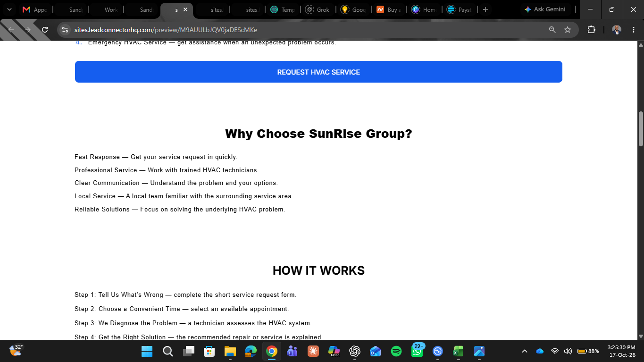Bookmark this page with the star icon
The width and height of the screenshot is (644, 362).
point(568,30)
